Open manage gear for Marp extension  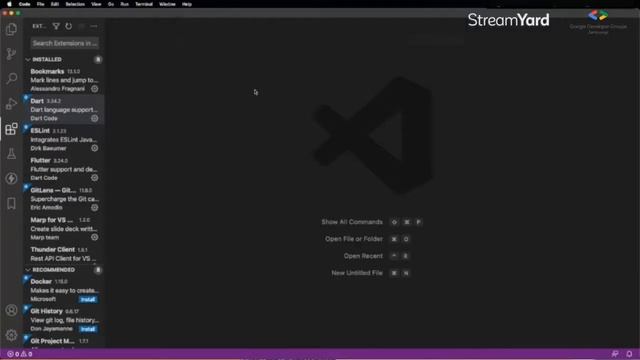(95, 237)
